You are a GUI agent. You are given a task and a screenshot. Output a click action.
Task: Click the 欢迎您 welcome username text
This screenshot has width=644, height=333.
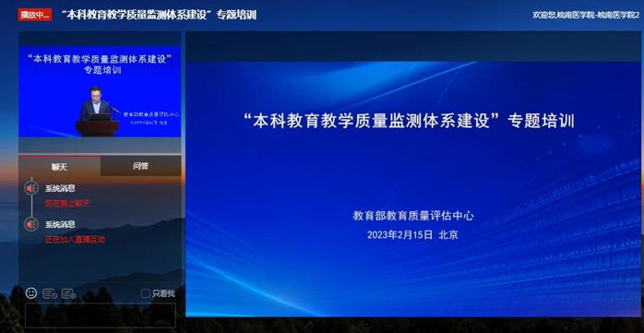[586, 15]
